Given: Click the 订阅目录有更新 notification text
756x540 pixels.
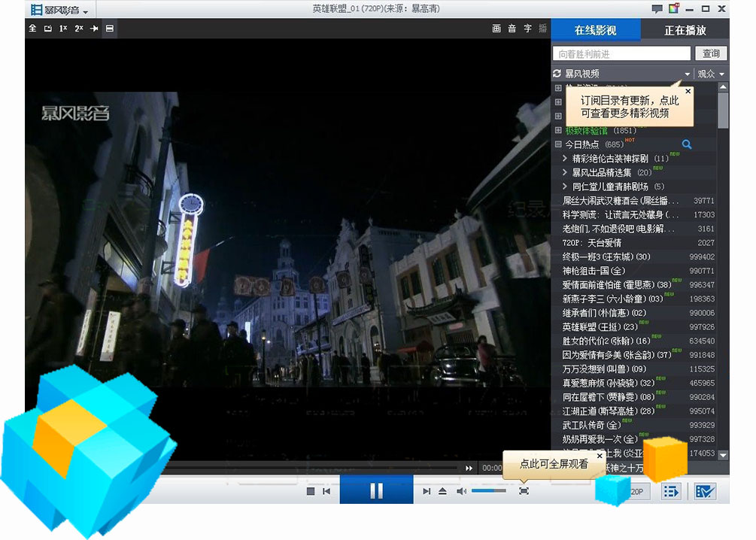Looking at the screenshot, I should coord(629,107).
